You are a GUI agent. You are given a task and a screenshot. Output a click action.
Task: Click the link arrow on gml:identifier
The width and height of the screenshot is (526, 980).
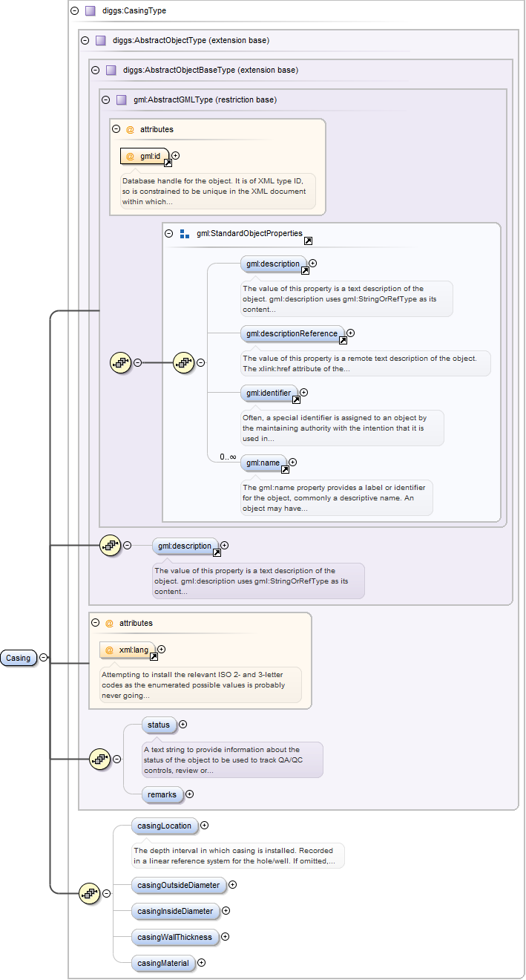[296, 399]
